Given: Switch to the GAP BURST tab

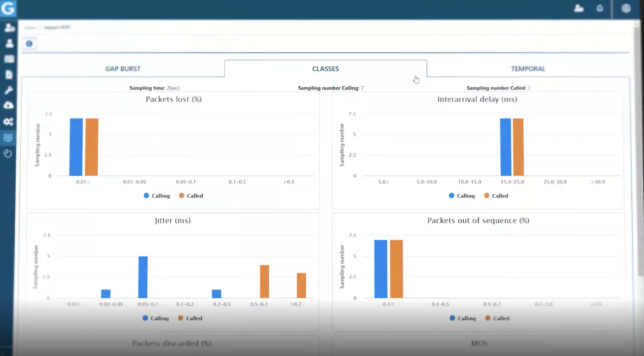Looking at the screenshot, I should (x=123, y=69).
